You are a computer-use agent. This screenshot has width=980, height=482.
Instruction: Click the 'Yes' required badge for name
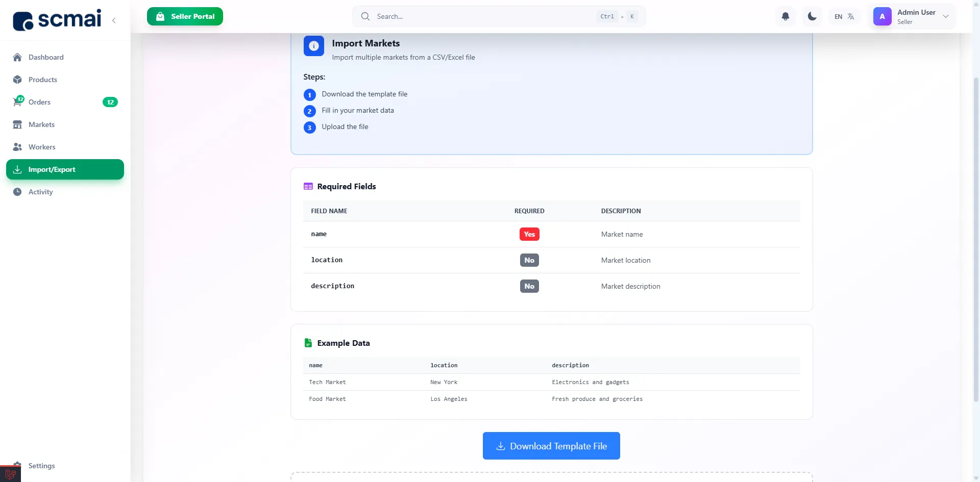(529, 234)
